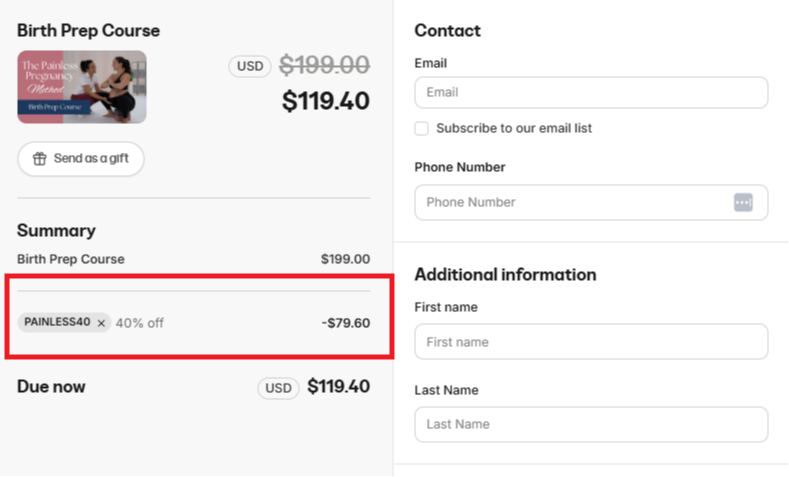Click the USD badge beside the crossed-out price
This screenshot has height=477, width=789.
click(x=250, y=66)
